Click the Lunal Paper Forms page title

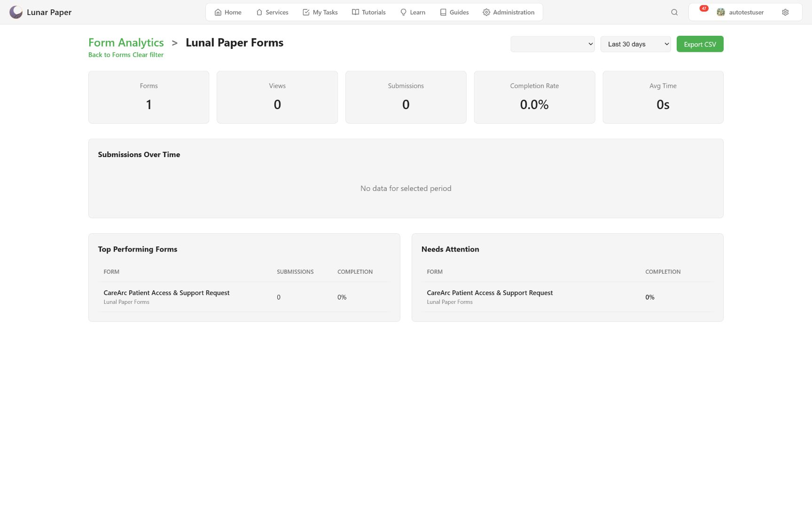point(234,42)
